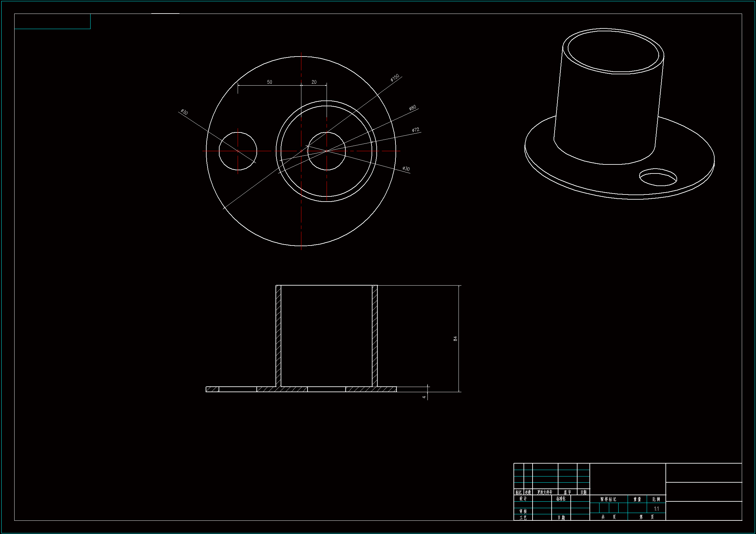Click the 4 thickness dimension text

pos(424,397)
